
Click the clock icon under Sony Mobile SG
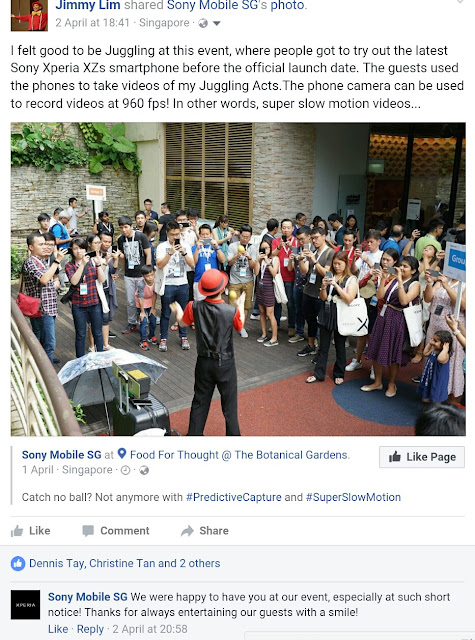pos(125,470)
